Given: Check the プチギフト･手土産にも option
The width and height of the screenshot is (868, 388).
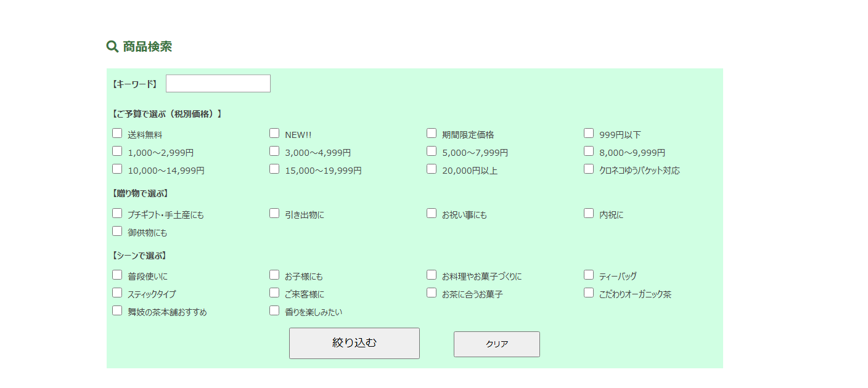Looking at the screenshot, I should pos(117,213).
